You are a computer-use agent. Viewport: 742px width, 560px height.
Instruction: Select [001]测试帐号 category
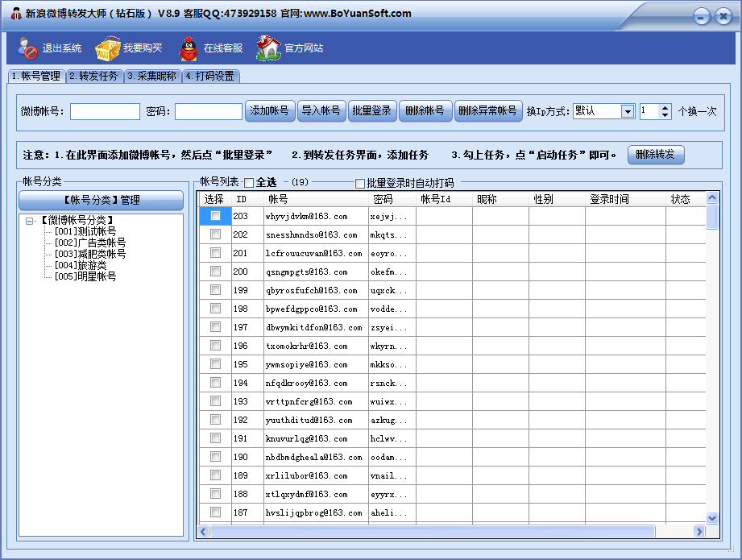85,231
